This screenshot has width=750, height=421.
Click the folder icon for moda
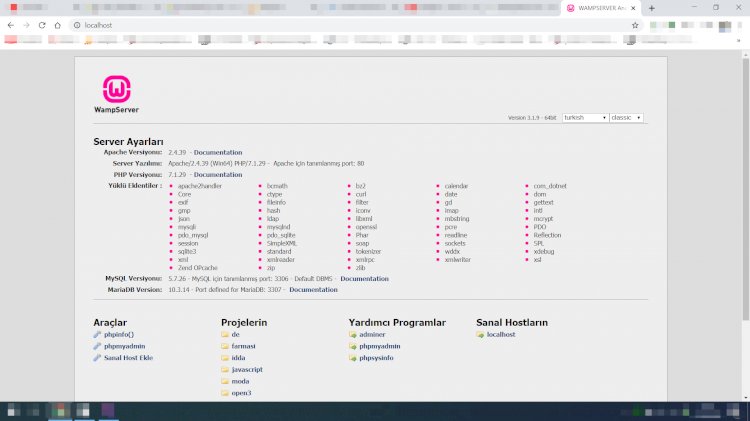tap(225, 381)
